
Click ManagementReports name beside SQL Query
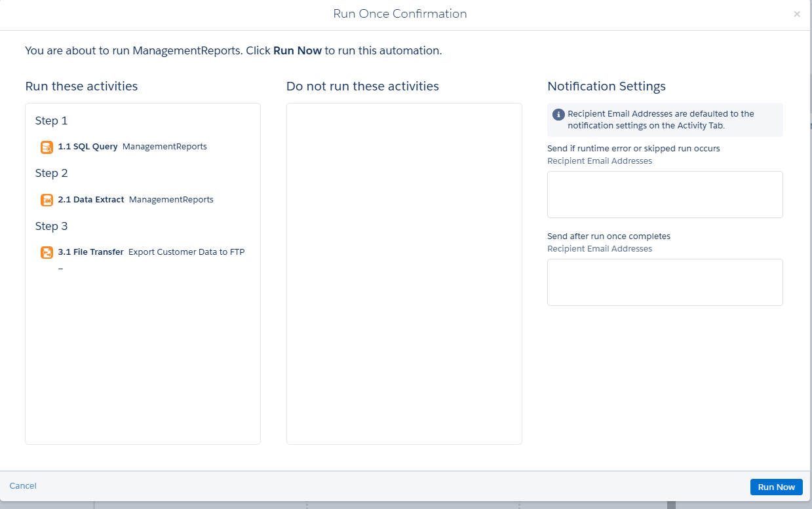click(x=164, y=147)
